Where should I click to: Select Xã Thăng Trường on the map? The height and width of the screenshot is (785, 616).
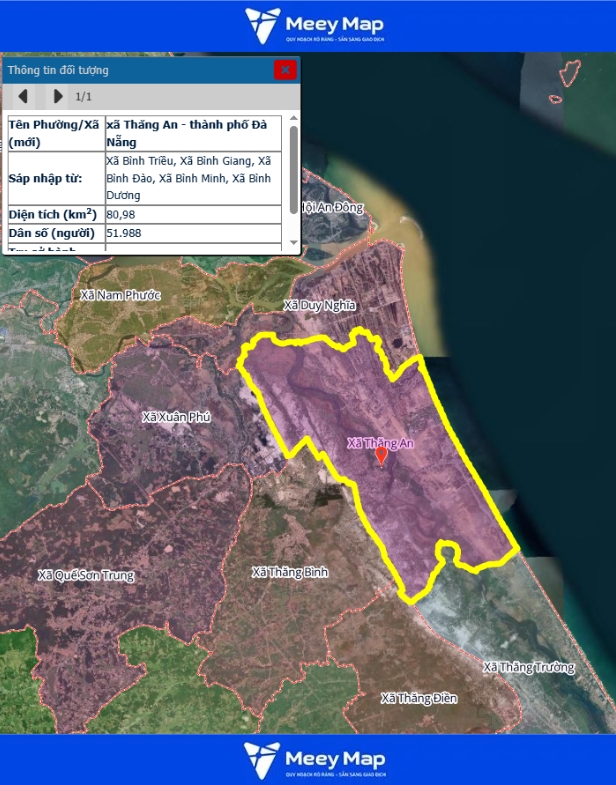pyautogui.click(x=529, y=667)
